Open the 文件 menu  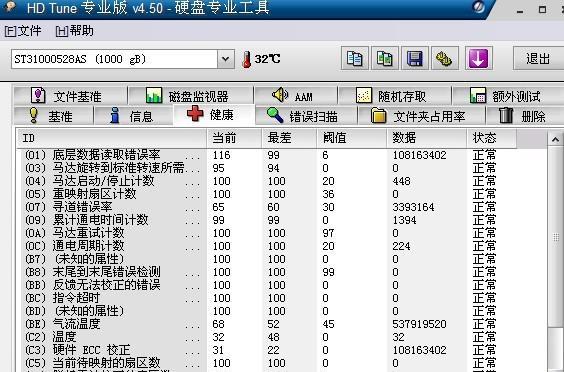[x=23, y=31]
